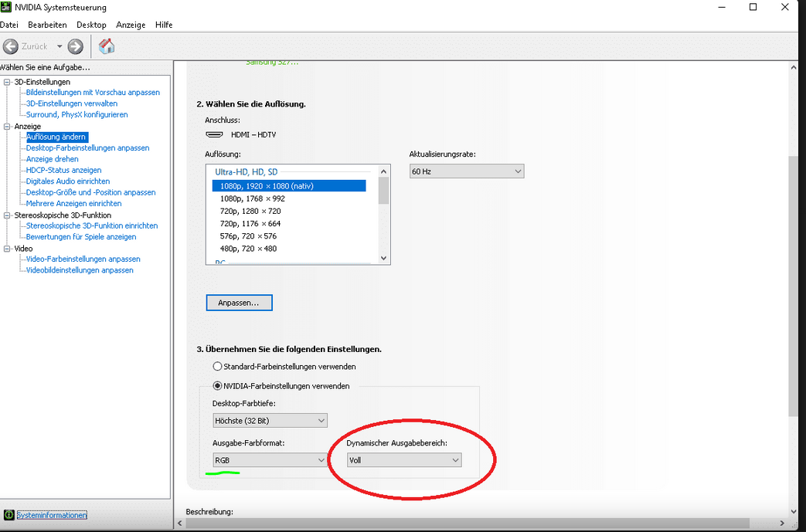Open Desktop-Größe und -Position anpassen
This screenshot has height=532, width=806.
(x=91, y=192)
